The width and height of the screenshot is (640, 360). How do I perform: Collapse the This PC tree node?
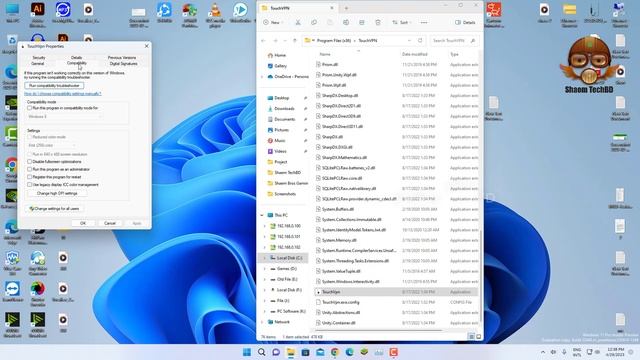click(x=262, y=215)
